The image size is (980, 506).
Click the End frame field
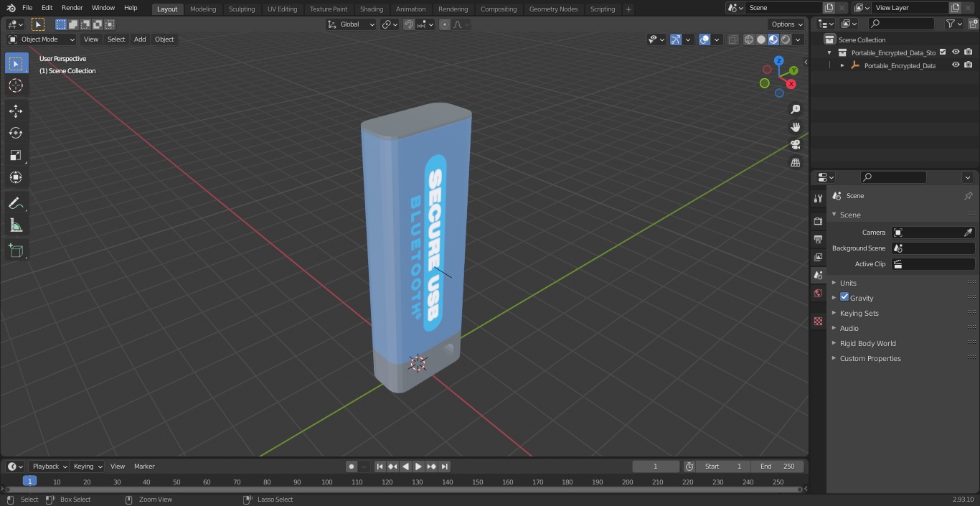pos(778,467)
